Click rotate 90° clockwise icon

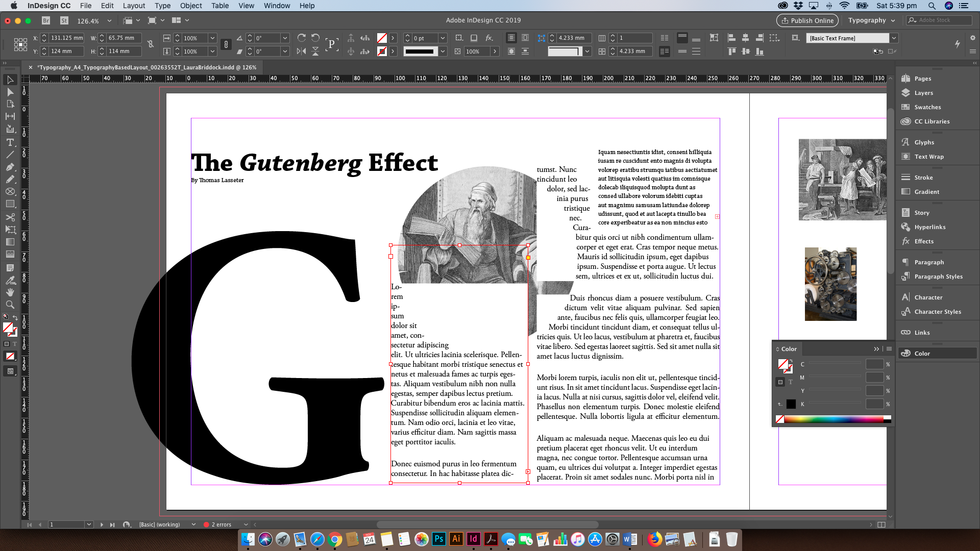coord(301,38)
